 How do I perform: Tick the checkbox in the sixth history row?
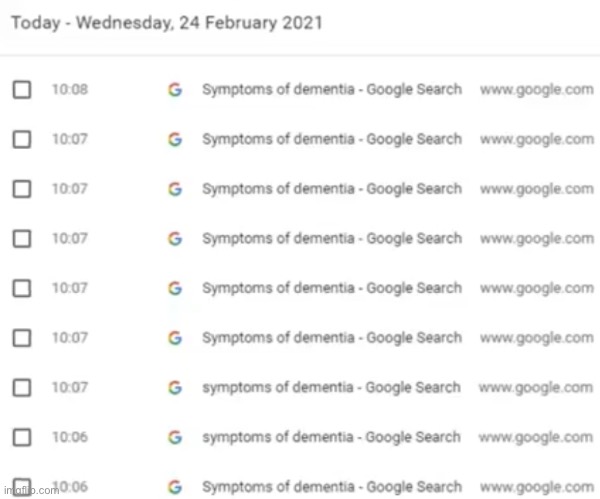[21, 338]
